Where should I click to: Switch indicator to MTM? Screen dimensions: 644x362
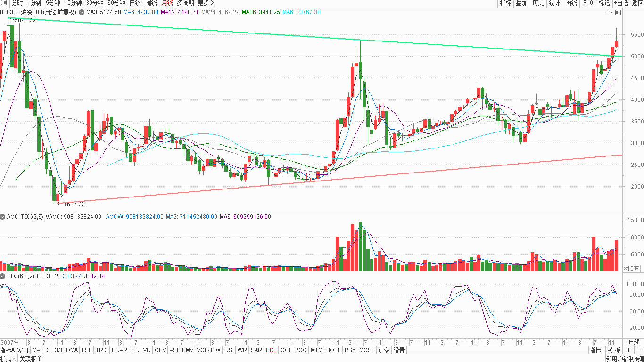[x=316, y=350]
